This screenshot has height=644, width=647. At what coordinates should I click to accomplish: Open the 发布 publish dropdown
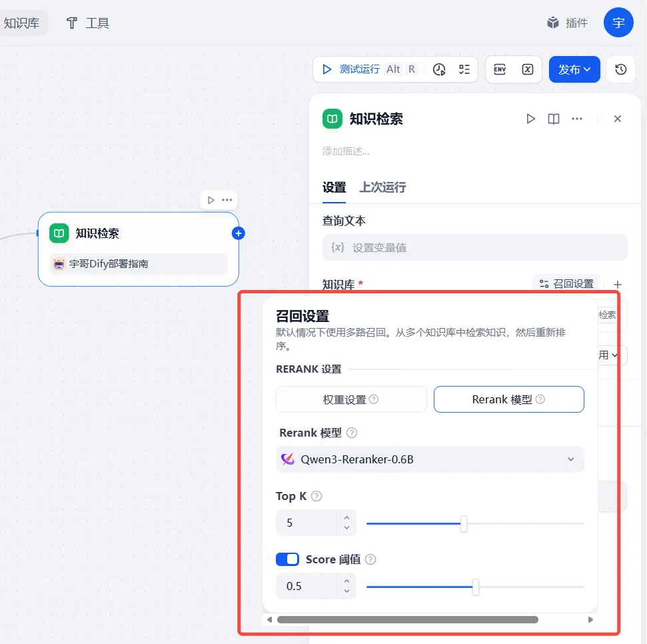[x=574, y=69]
